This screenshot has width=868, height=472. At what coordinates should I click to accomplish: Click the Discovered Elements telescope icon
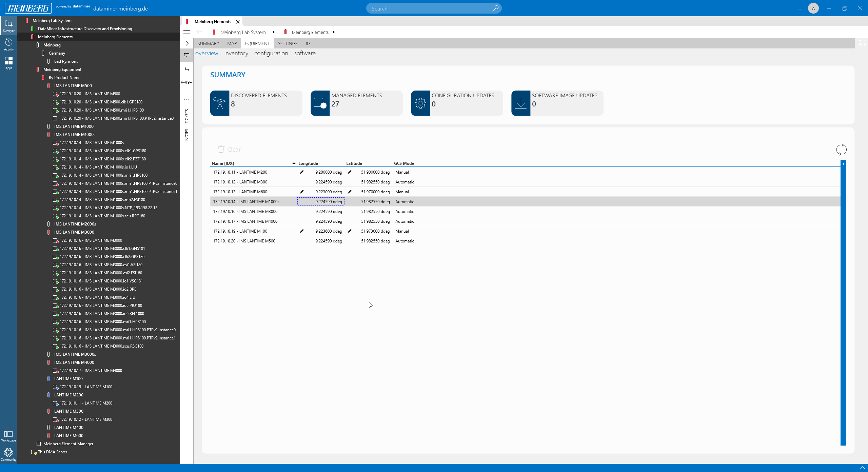pos(220,103)
